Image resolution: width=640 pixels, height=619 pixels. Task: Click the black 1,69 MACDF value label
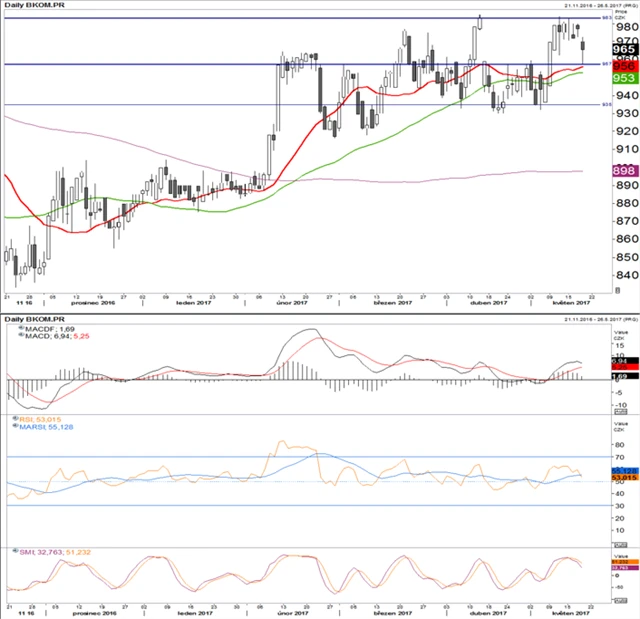(x=625, y=376)
